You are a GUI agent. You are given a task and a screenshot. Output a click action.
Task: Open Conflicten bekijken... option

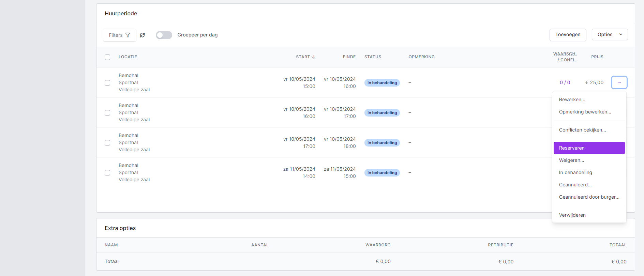point(582,130)
